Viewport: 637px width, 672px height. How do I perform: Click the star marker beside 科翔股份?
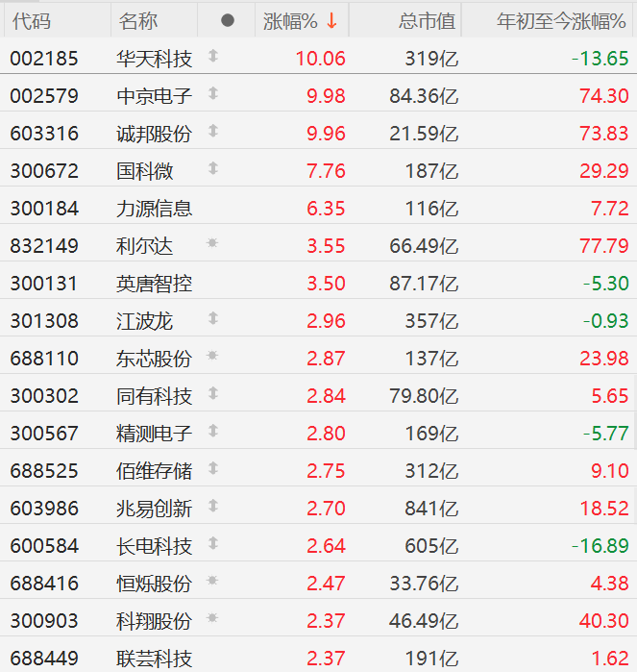pyautogui.click(x=212, y=618)
